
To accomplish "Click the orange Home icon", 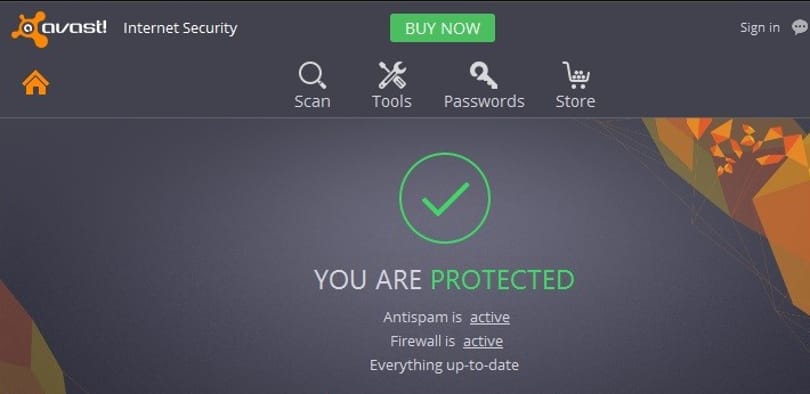I will click(36, 83).
